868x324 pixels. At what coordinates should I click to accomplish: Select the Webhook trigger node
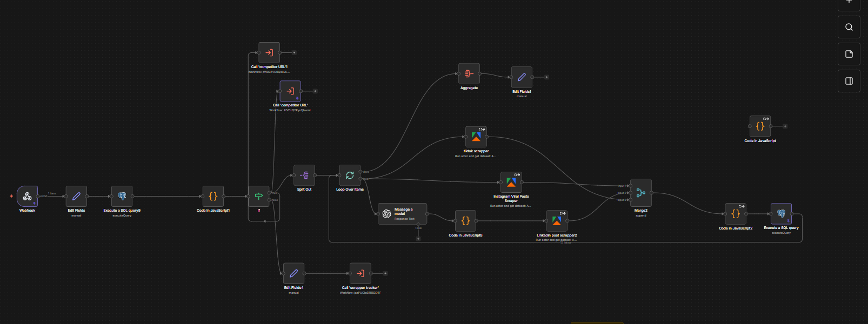(x=27, y=197)
